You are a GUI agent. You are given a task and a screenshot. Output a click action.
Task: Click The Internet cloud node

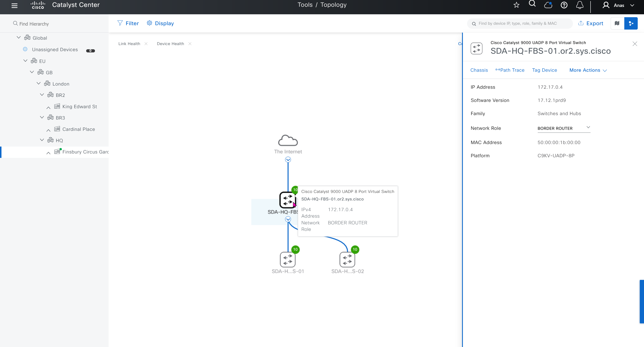pyautogui.click(x=288, y=141)
